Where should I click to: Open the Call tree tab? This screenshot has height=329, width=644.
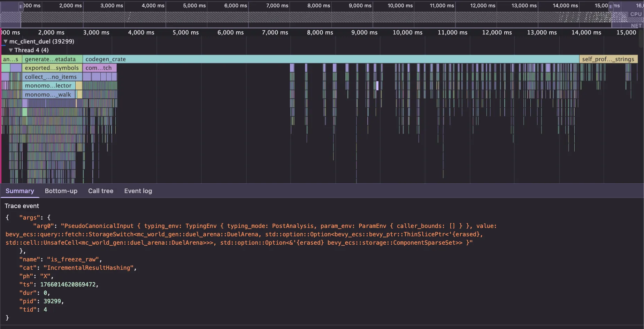100,191
